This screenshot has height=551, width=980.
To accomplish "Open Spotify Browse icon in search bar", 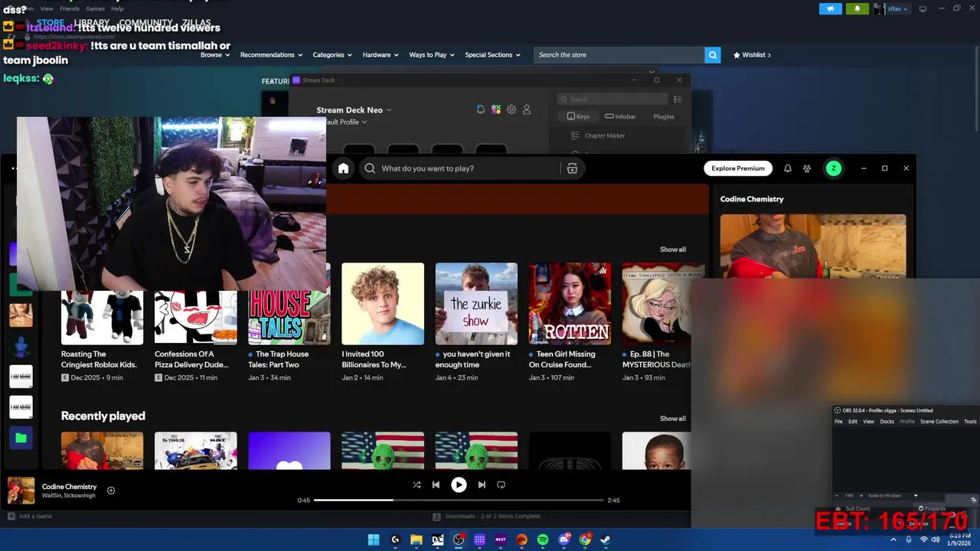I will pyautogui.click(x=572, y=168).
